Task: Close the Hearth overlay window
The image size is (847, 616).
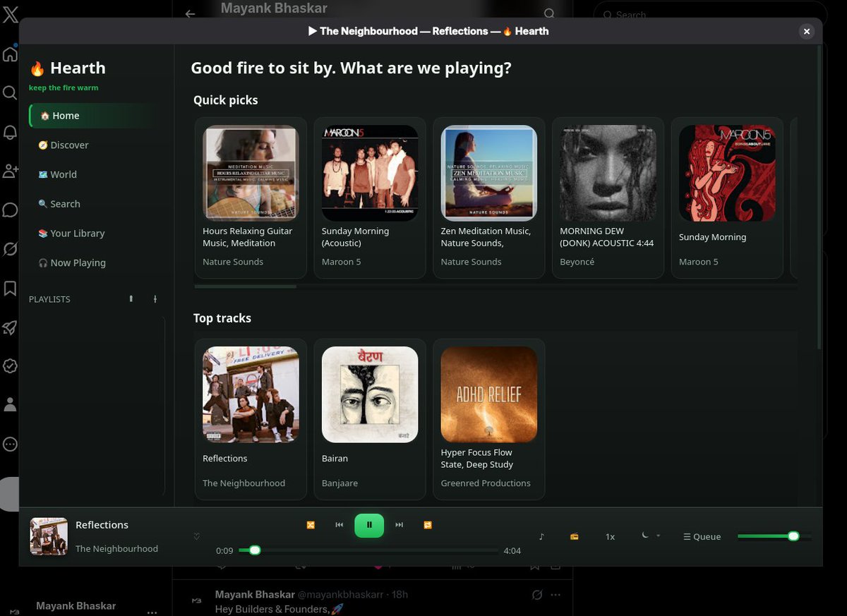Action: [x=807, y=31]
